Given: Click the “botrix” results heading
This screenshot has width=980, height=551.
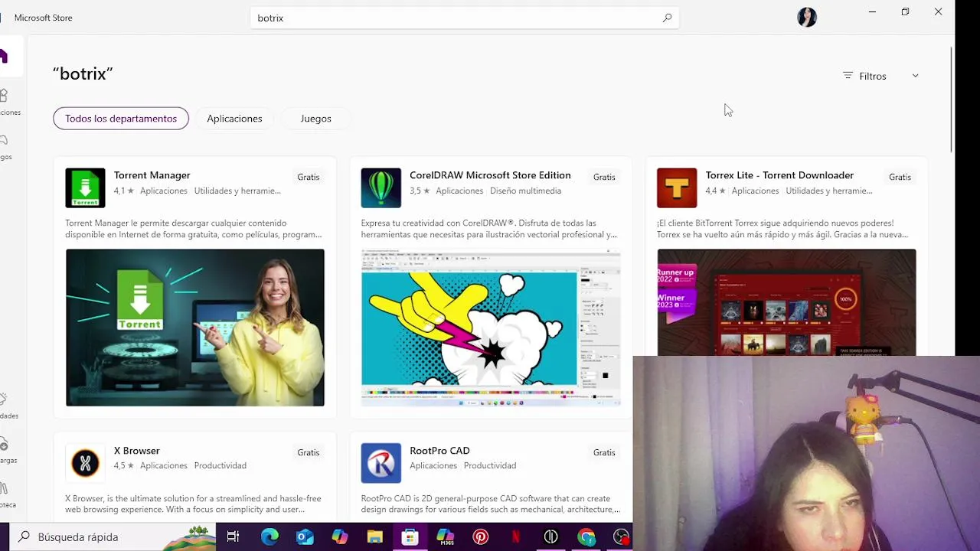Looking at the screenshot, I should coord(83,73).
